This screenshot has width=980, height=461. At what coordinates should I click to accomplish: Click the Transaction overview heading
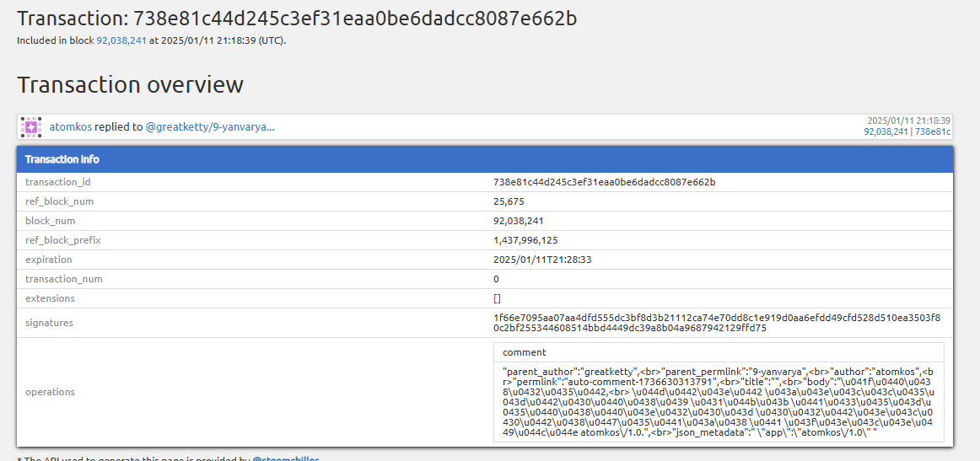[130, 84]
